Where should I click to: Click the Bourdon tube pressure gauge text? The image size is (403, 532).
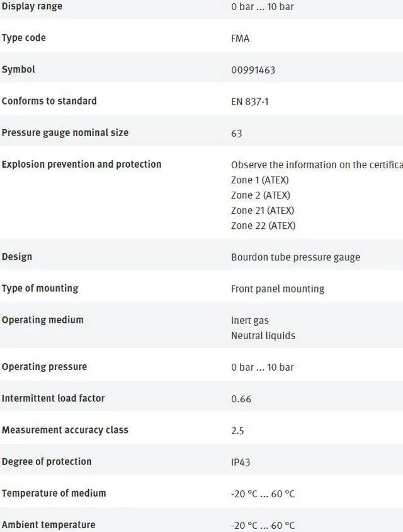pyautogui.click(x=295, y=257)
